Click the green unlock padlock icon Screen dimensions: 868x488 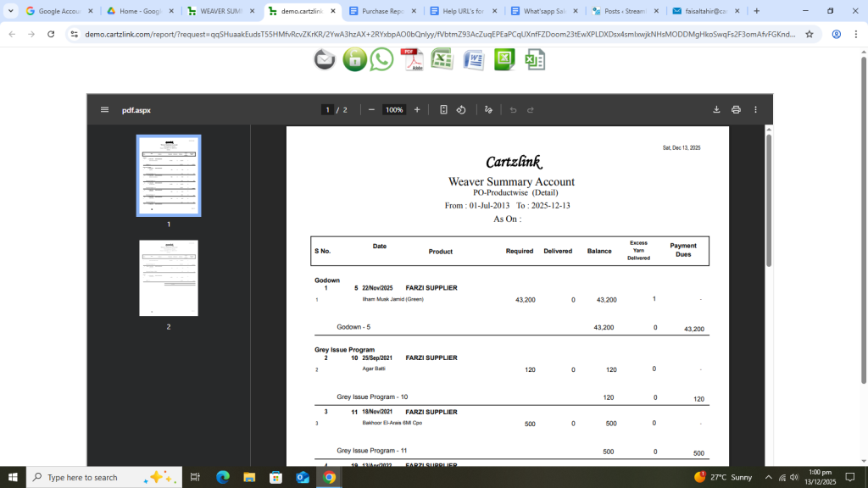pyautogui.click(x=353, y=60)
